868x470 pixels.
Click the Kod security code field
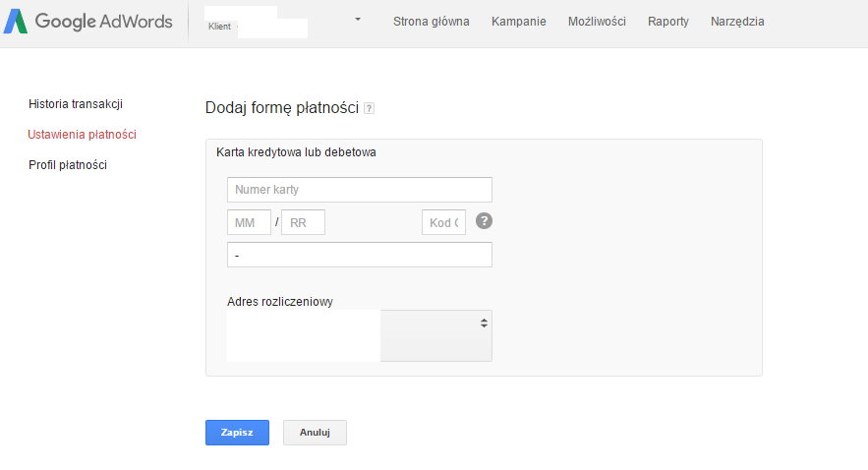pyautogui.click(x=443, y=222)
